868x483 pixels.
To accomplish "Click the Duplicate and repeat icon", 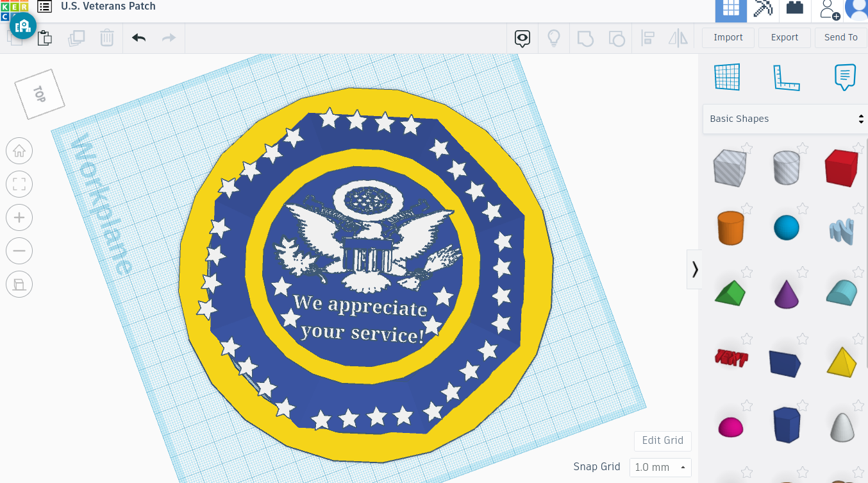I will pyautogui.click(x=76, y=38).
